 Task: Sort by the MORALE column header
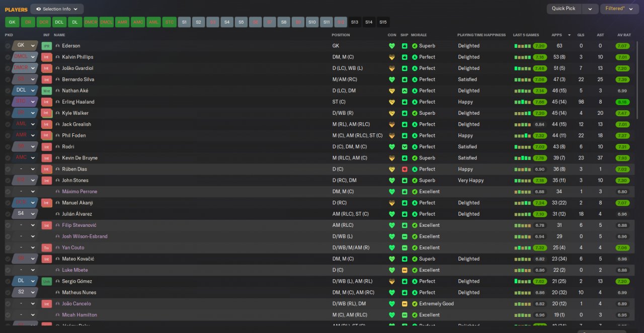click(x=419, y=35)
